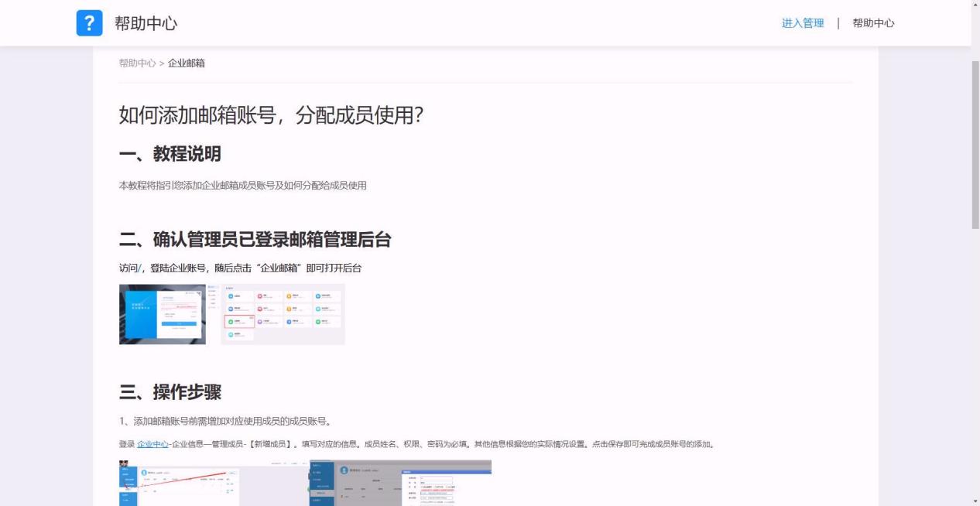The image size is (980, 506).
Task: Open the 新增成员 form screenshot thumbnail
Action: click(400, 484)
